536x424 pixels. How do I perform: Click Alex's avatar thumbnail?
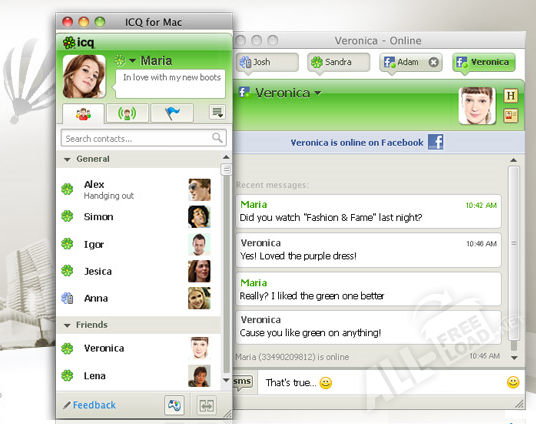pyautogui.click(x=199, y=189)
